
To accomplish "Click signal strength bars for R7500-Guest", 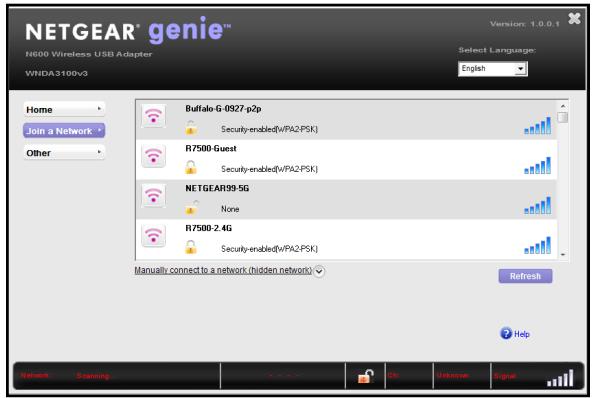I will pos(537,165).
